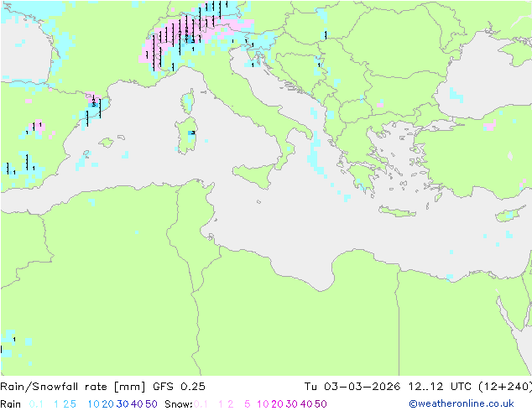Choose the Snow 50 legend value

[321, 404]
